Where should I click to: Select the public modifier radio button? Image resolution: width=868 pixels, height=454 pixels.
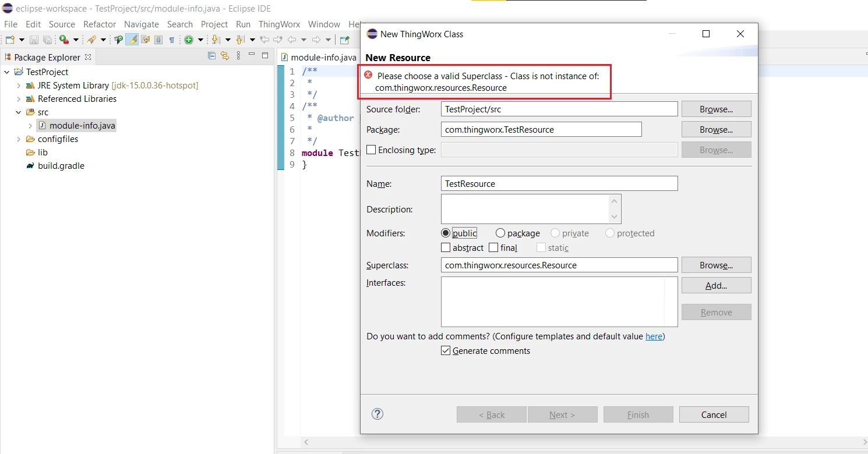click(446, 233)
